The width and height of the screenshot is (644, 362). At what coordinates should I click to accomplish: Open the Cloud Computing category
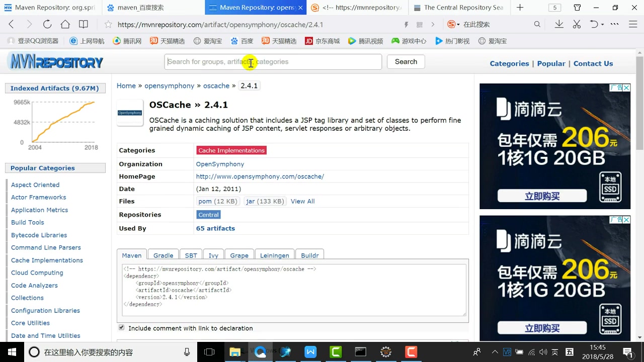(x=37, y=273)
